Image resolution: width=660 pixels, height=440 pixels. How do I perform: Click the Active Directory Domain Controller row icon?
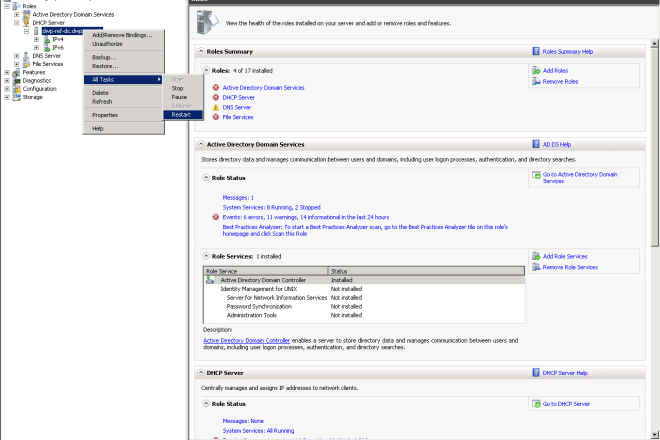point(210,280)
